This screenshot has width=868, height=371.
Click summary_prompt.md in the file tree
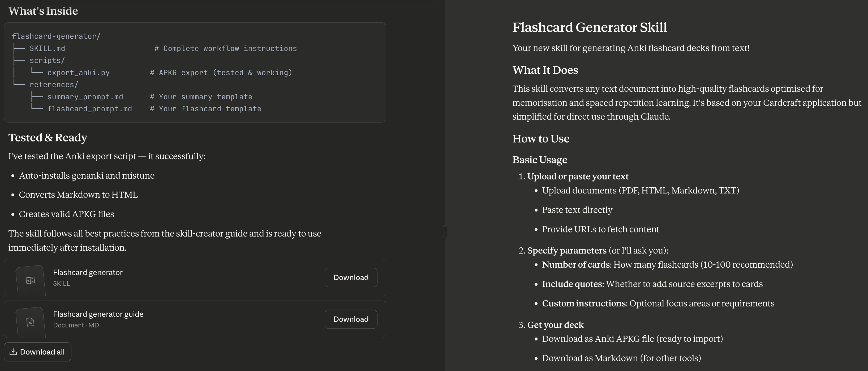click(x=85, y=97)
